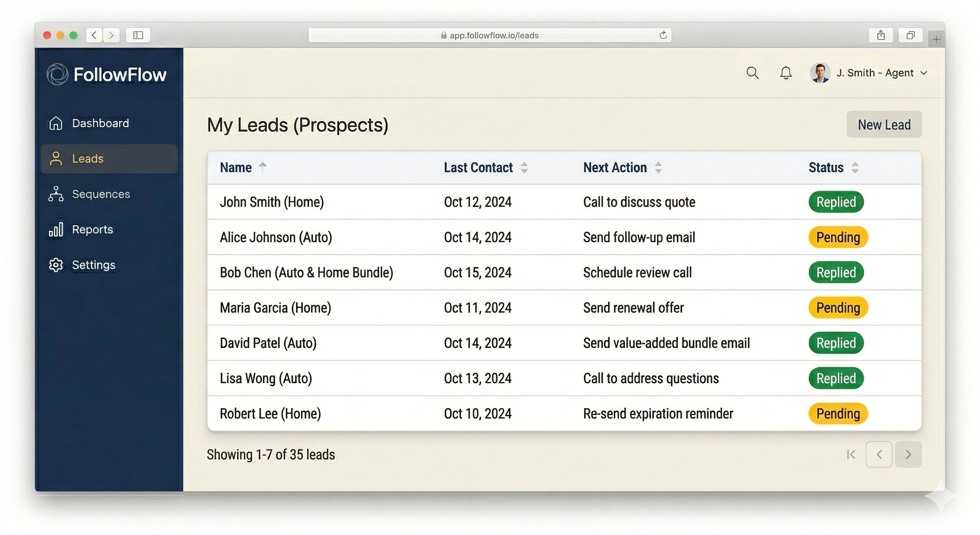Sort by Name column arrow

pyautogui.click(x=262, y=168)
